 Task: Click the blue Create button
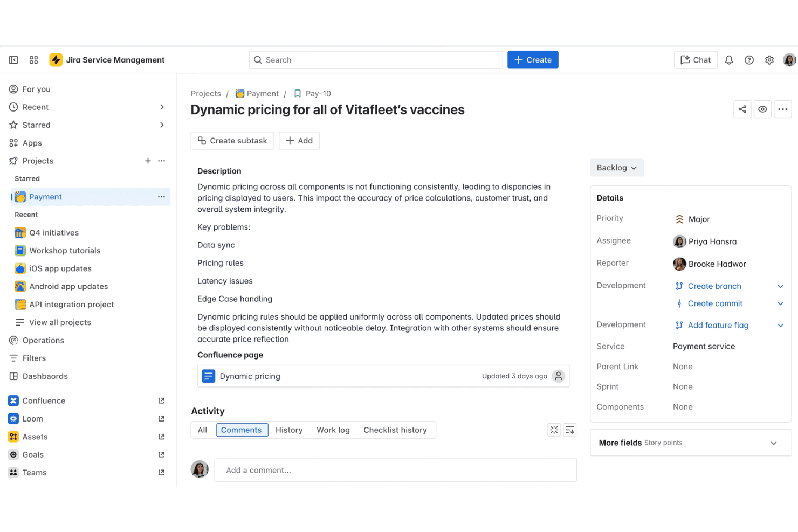click(x=533, y=60)
